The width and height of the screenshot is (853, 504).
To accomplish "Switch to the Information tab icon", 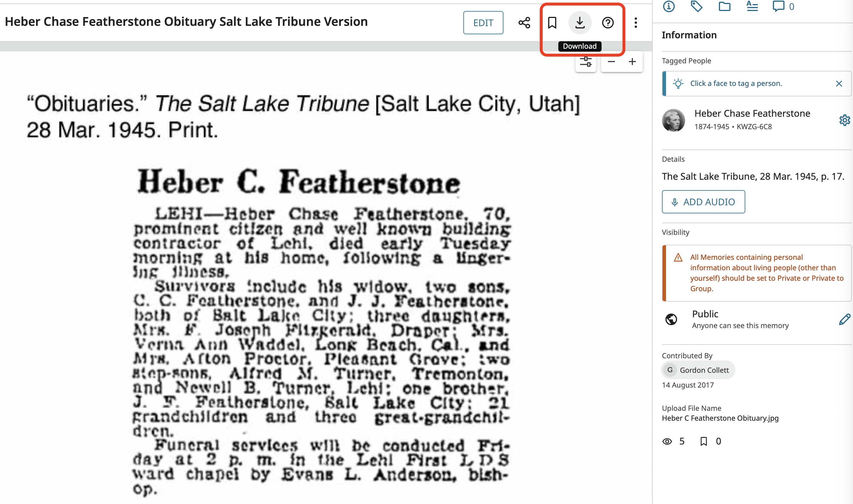I will point(669,6).
